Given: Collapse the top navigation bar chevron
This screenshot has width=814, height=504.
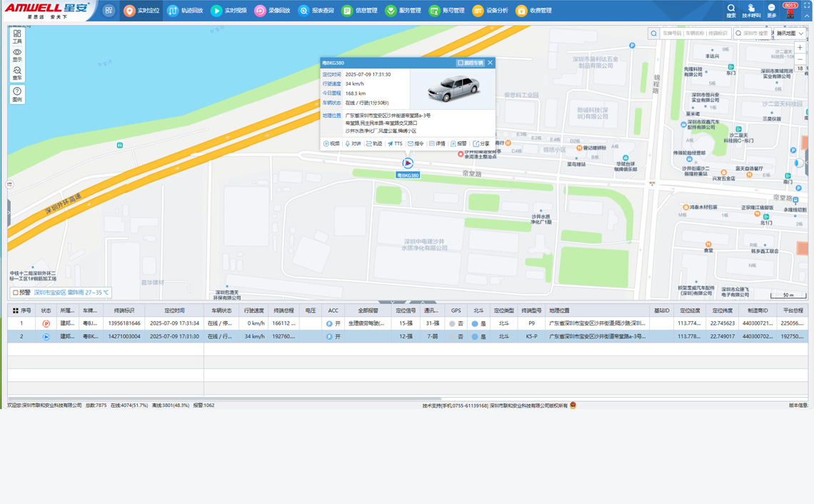Looking at the screenshot, I should 807,16.
